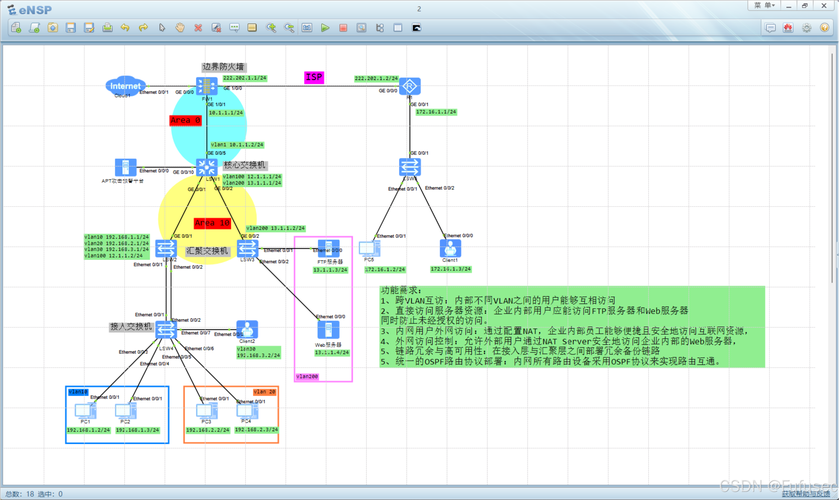
Task: Click the red X delete icon
Action: pyautogui.click(x=198, y=28)
